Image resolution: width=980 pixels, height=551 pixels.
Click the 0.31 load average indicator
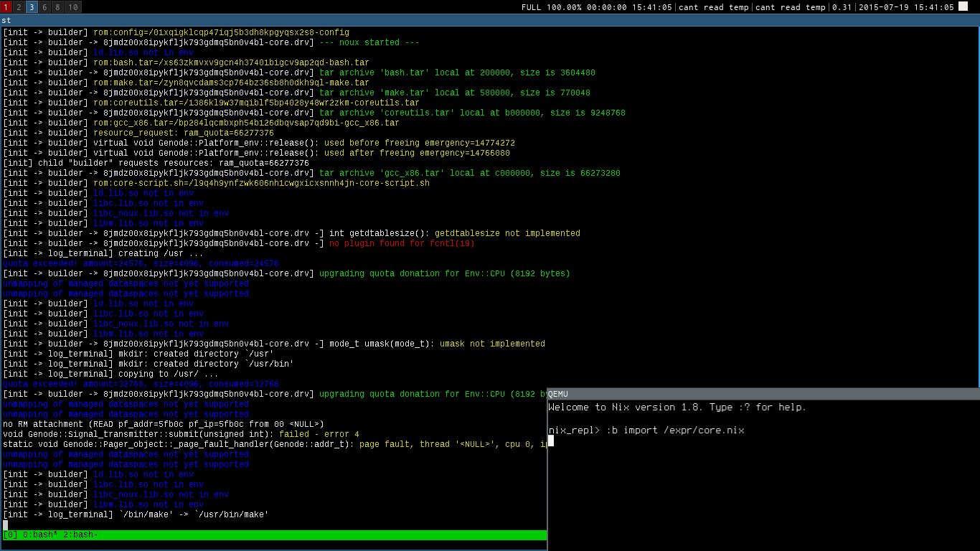tap(842, 7)
